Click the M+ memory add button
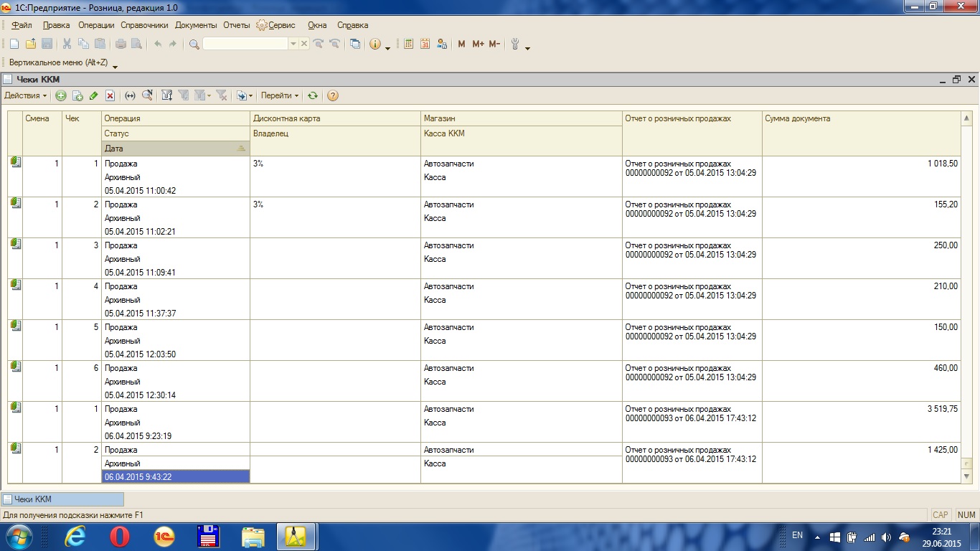This screenshot has width=980, height=551. (x=479, y=44)
